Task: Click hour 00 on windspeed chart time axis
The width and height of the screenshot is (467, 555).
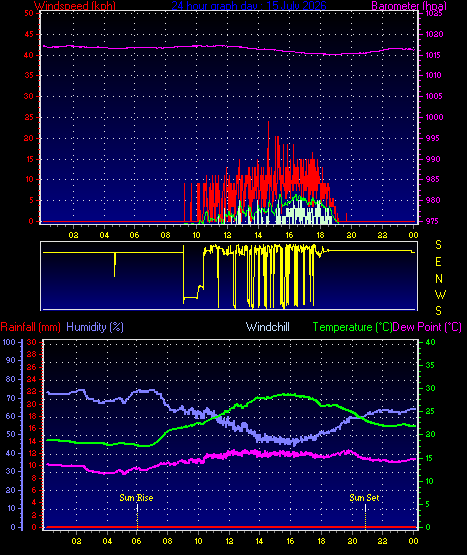Action: (x=413, y=235)
